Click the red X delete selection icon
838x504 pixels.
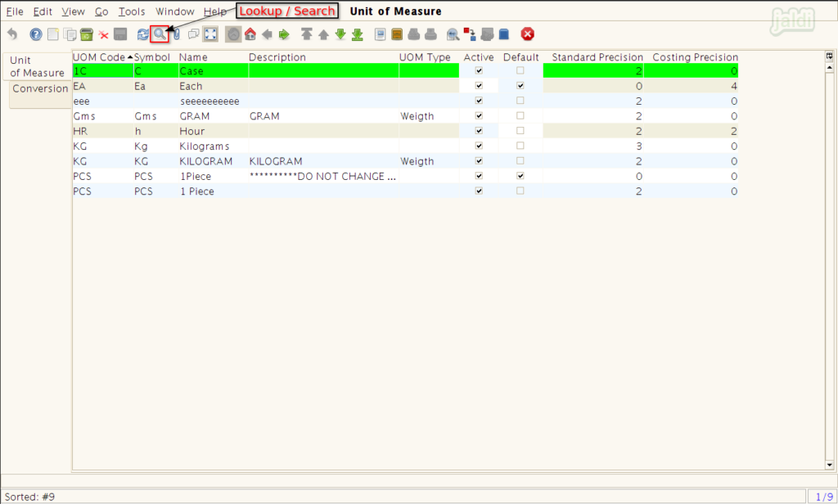click(x=104, y=34)
